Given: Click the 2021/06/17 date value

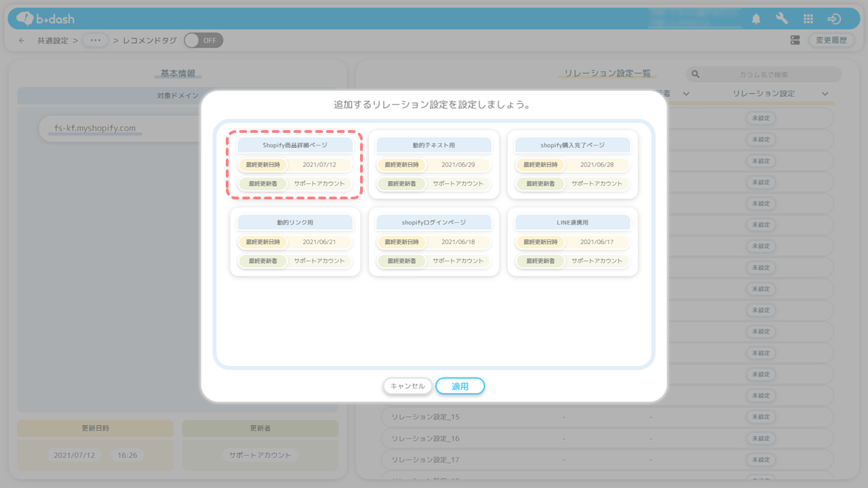Looking at the screenshot, I should tap(597, 242).
